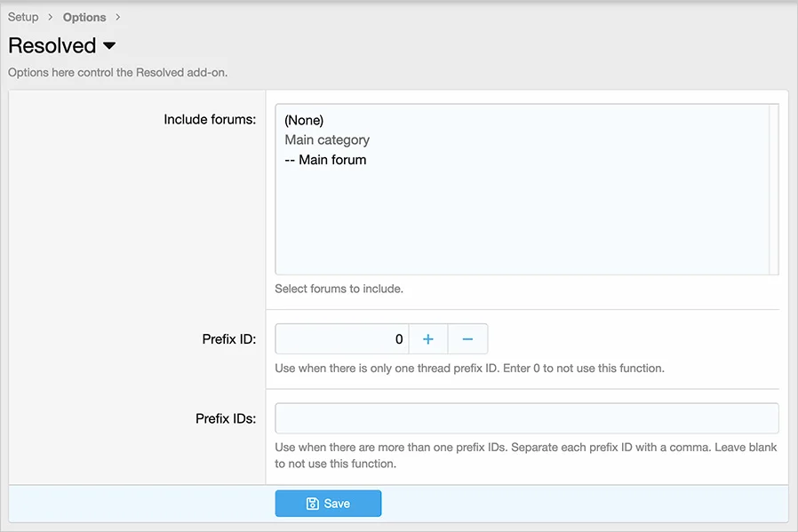Click the Prefix IDs: field label
The width and height of the screenshot is (798, 532).
[226, 418]
